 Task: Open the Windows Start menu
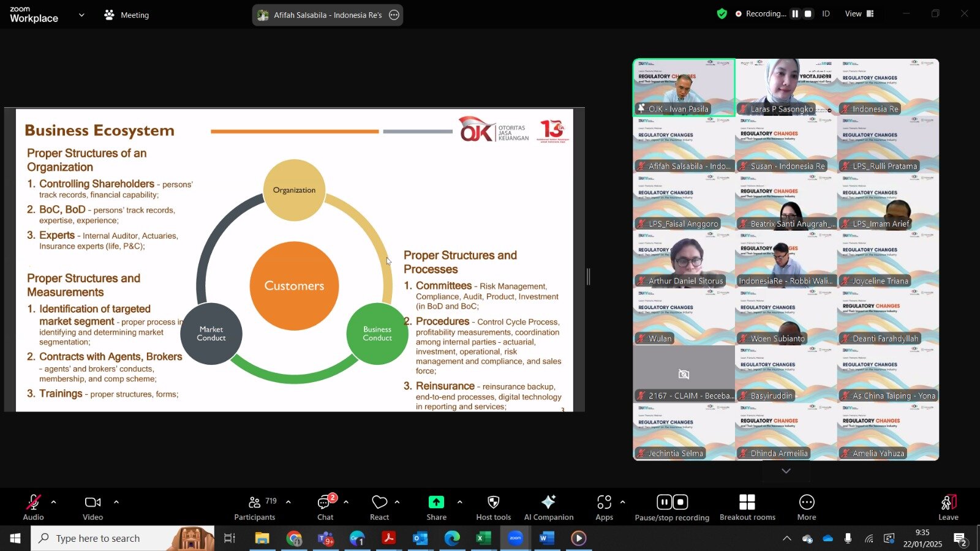pyautogui.click(x=15, y=538)
